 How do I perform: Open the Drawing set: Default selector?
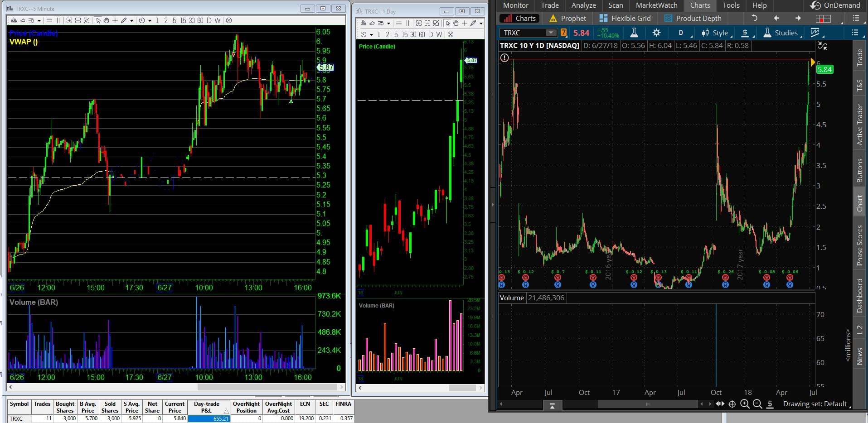(x=817, y=404)
